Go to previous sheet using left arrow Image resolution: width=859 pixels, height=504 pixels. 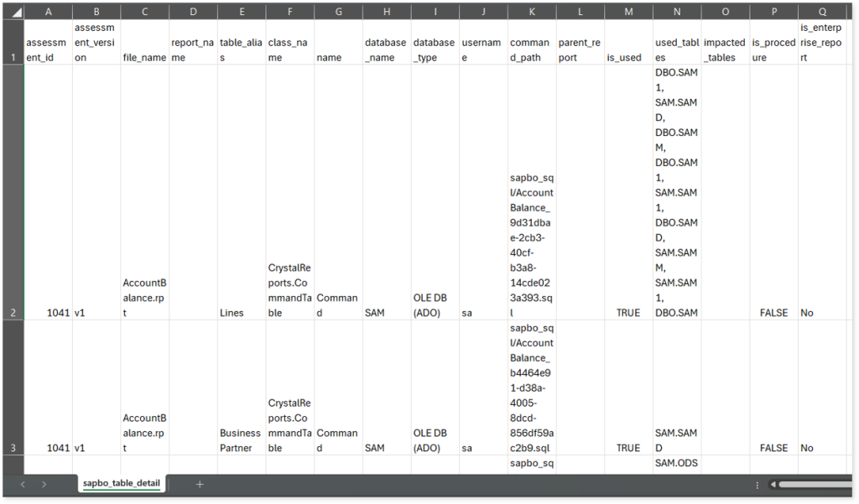(23, 484)
